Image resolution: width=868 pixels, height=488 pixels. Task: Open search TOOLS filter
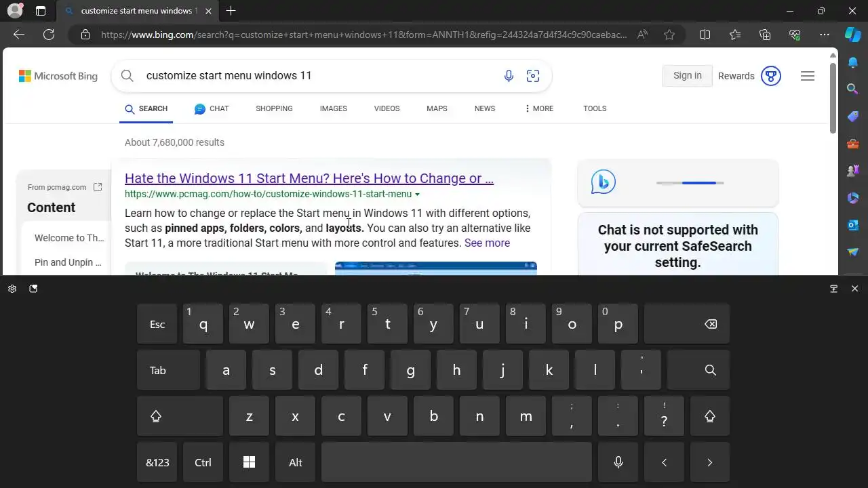pos(595,108)
